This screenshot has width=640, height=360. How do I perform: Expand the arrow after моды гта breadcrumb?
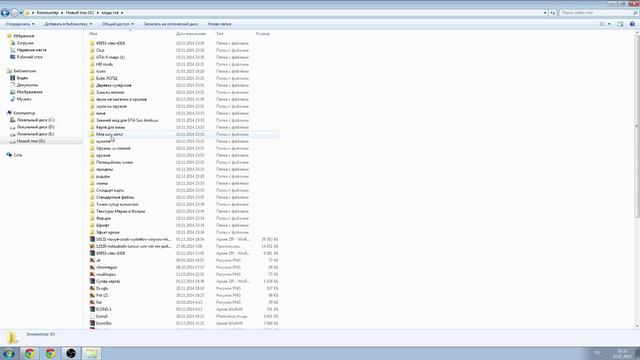click(122, 13)
